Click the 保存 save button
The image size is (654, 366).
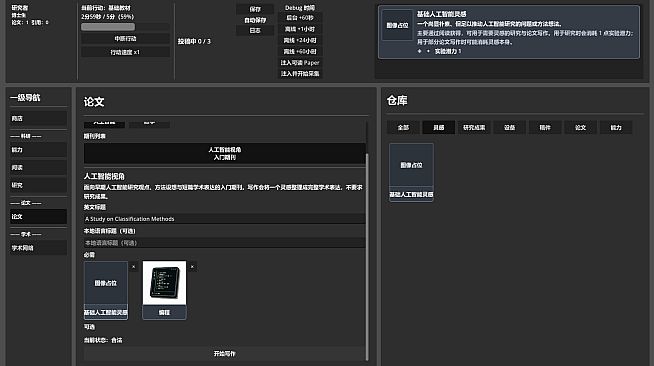click(255, 9)
